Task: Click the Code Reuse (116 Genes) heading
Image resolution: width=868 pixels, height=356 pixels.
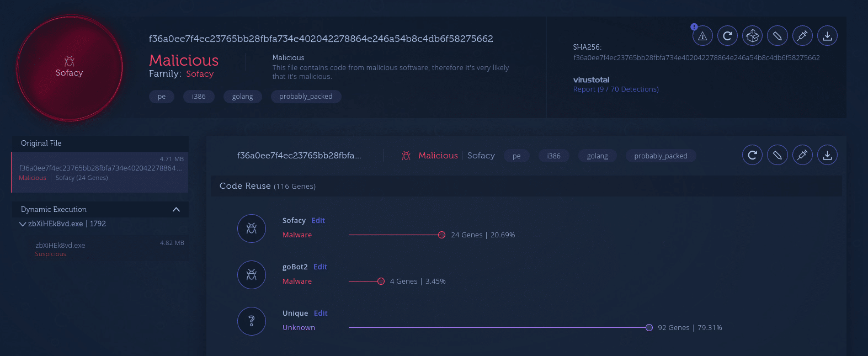Action: click(x=268, y=186)
